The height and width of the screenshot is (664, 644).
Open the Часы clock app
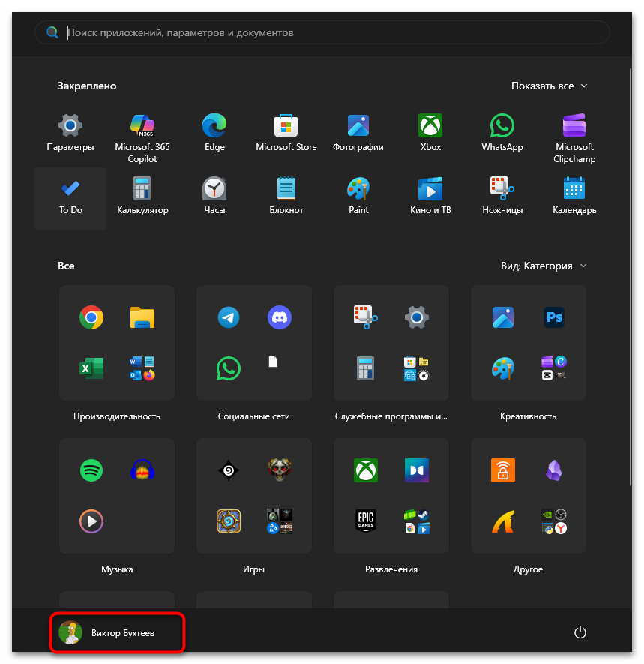[214, 196]
